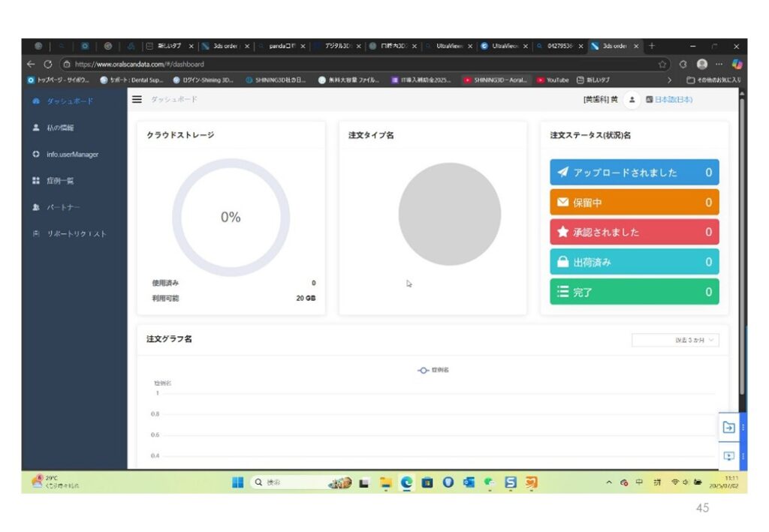Image resolution: width=769 pixels, height=532 pixels.
Task: Click the hamburger menu icon to collapse sidebar
Action: tap(137, 100)
